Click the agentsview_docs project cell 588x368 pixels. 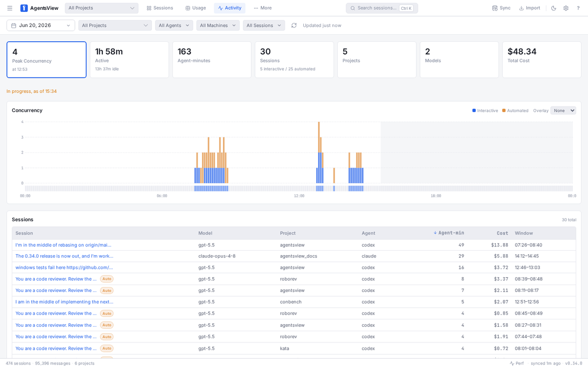(298, 256)
